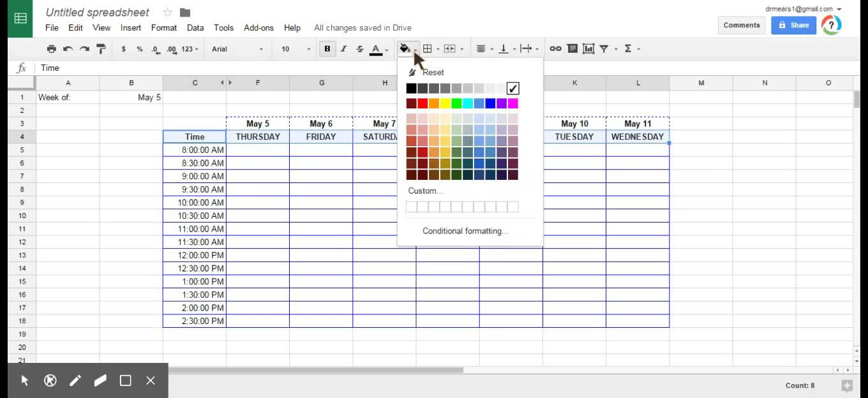Click the Share button
Image resolution: width=868 pixels, height=398 pixels.
[793, 25]
